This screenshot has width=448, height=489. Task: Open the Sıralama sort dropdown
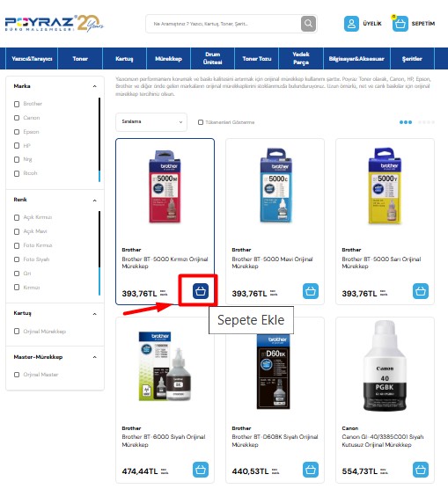(151, 122)
